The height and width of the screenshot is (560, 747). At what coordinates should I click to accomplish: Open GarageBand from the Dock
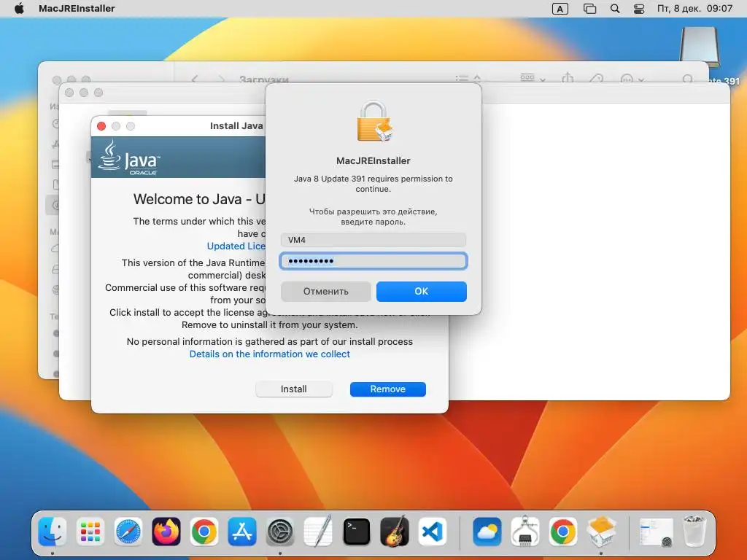point(395,532)
